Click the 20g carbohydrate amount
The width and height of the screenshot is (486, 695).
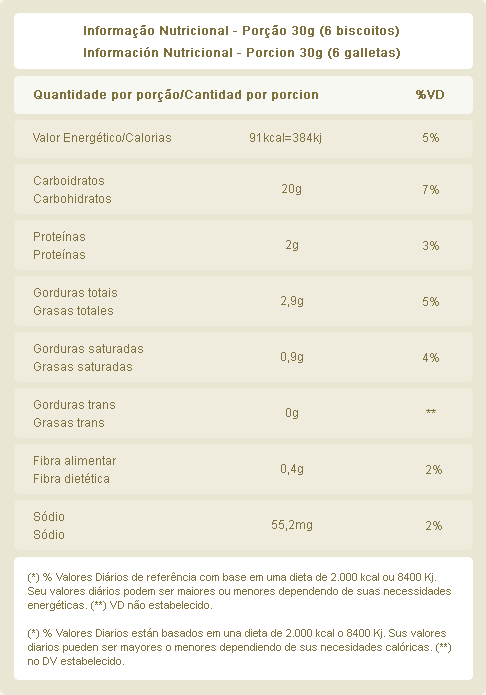291,189
